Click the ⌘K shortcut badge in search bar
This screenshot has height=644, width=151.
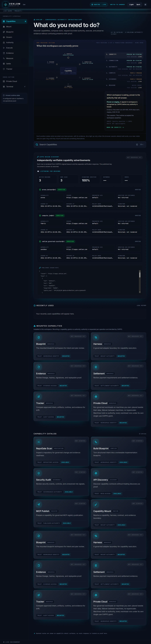click(x=142, y=144)
